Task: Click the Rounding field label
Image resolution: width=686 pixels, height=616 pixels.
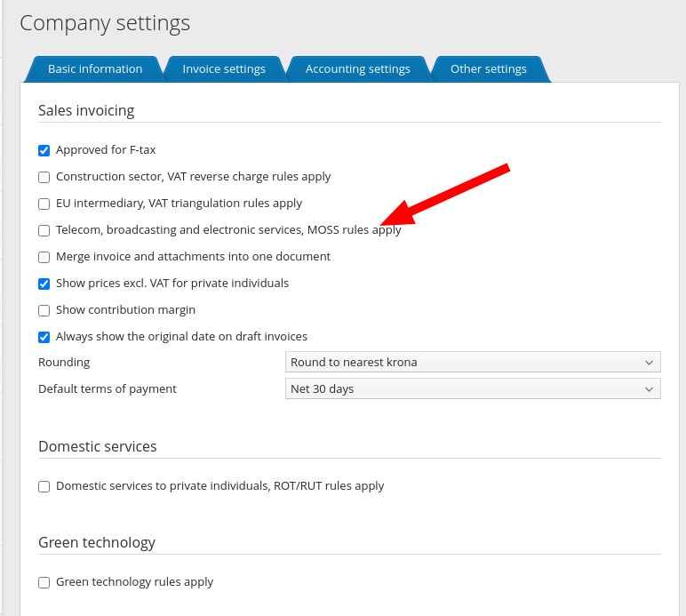Action: coord(64,362)
